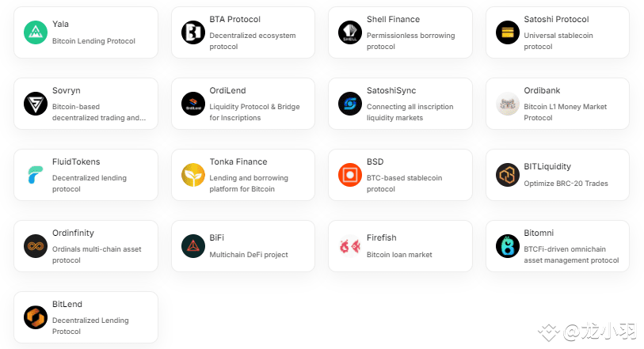Screen dimensions: 644x349
Task: Click the BTA Protocol logo icon
Action: [x=193, y=32]
